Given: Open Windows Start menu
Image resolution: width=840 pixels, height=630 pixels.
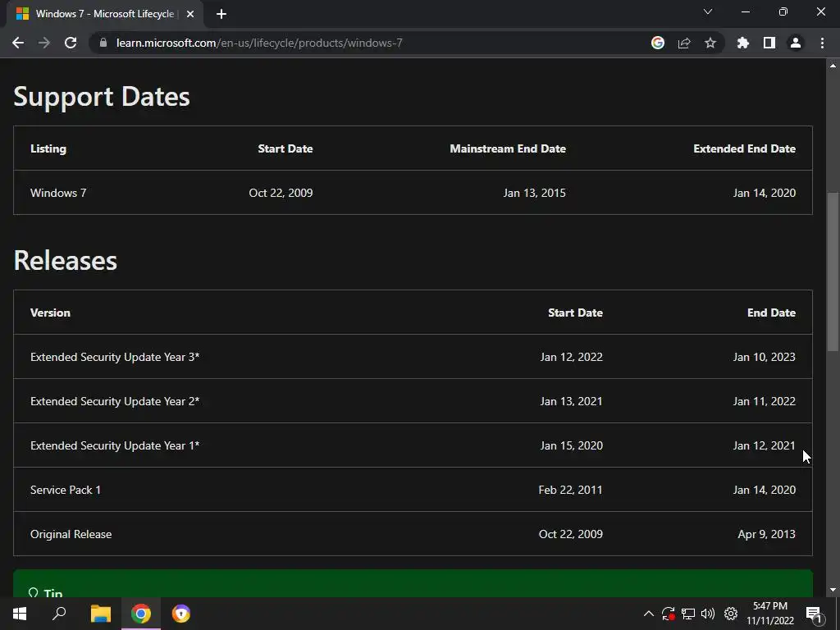Looking at the screenshot, I should click(x=20, y=614).
